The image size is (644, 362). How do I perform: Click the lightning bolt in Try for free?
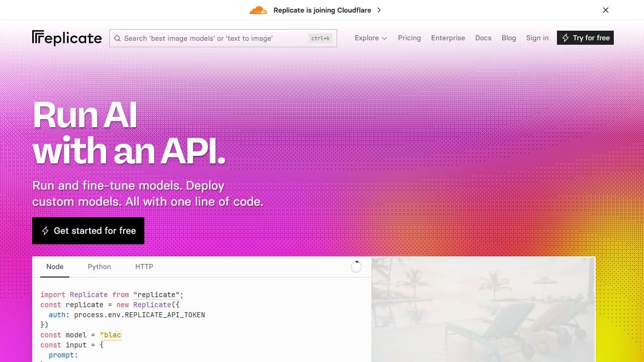pyautogui.click(x=566, y=38)
